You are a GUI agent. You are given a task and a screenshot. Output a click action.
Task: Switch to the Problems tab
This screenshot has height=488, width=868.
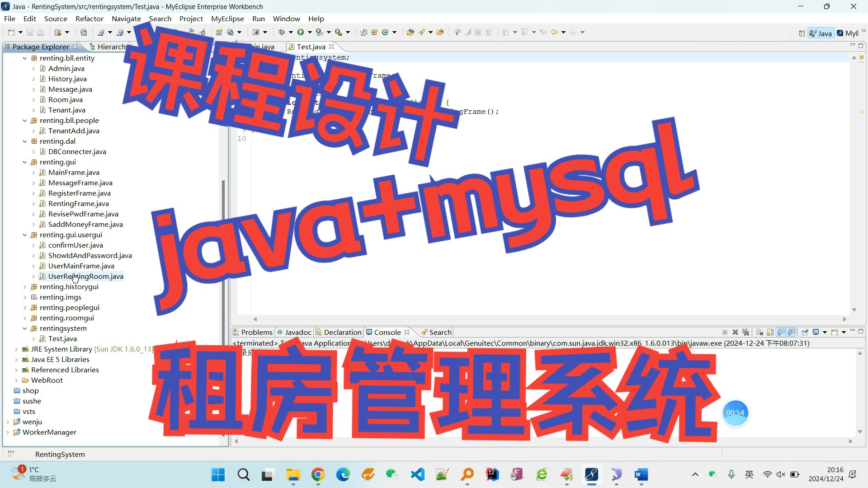[253, 332]
